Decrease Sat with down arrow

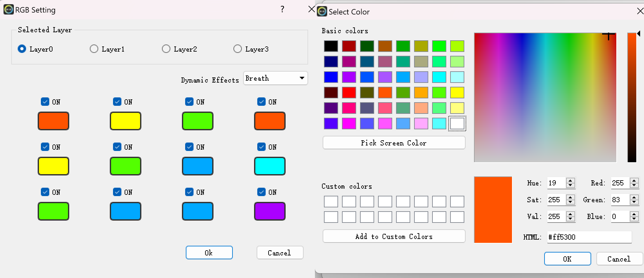point(571,202)
